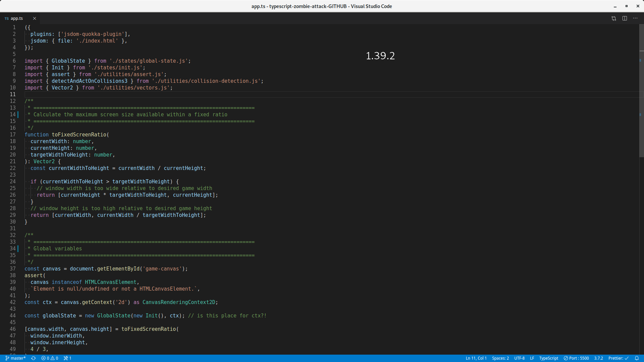
Task: Minimize the VS Code window
Action: tap(615, 6)
